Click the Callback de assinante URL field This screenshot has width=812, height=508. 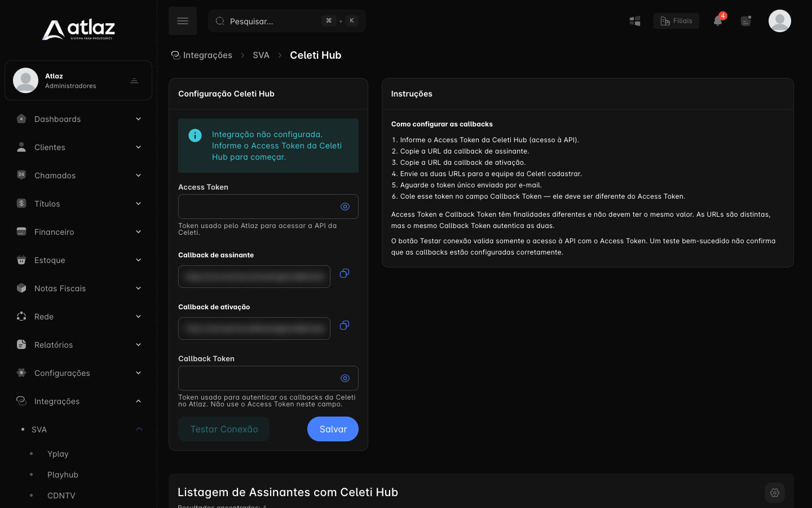pyautogui.click(x=254, y=277)
